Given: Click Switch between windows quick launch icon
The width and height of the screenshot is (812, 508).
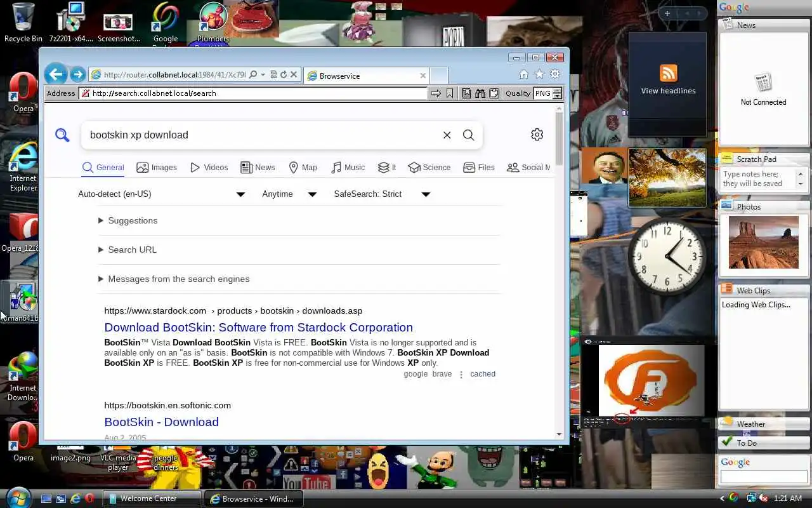Looking at the screenshot, I should (x=61, y=498).
